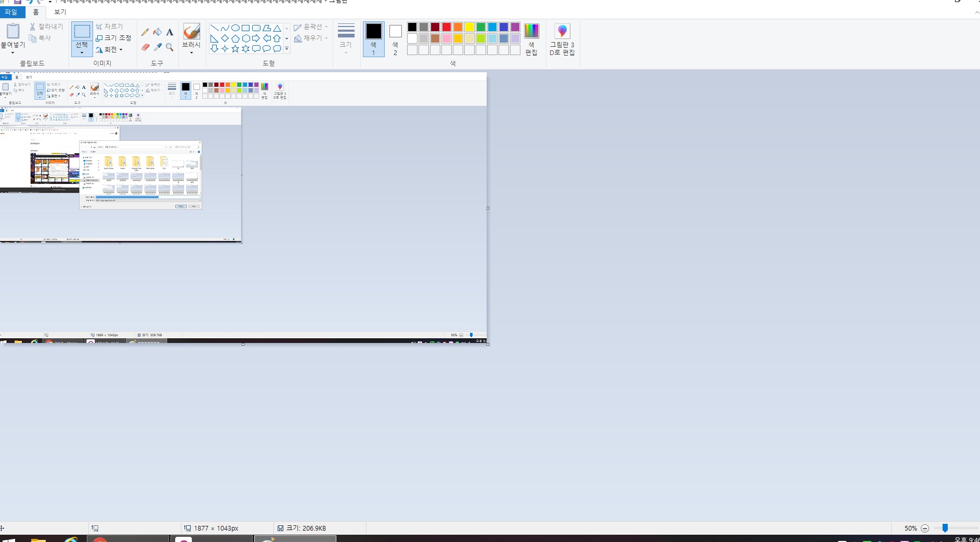Click the Save icon in title bar
980x542 pixels.
coord(17,2)
